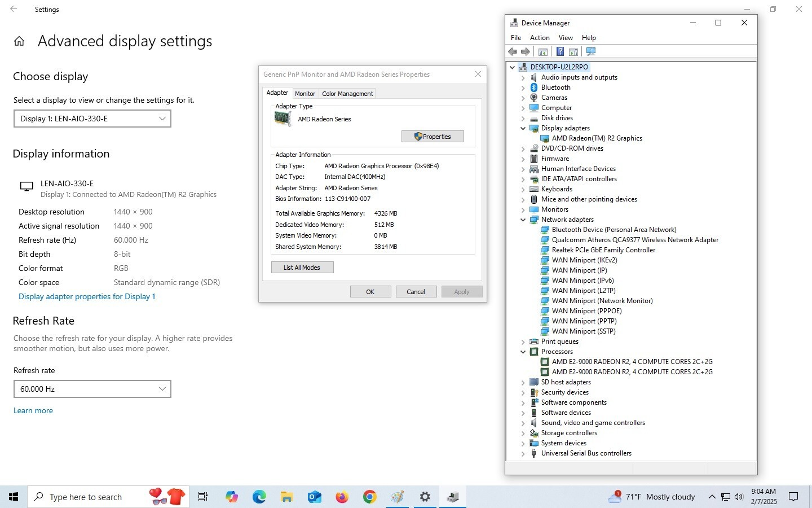Image resolution: width=812 pixels, height=508 pixels.
Task: Collapse the Processors tree node
Action: 523,352
